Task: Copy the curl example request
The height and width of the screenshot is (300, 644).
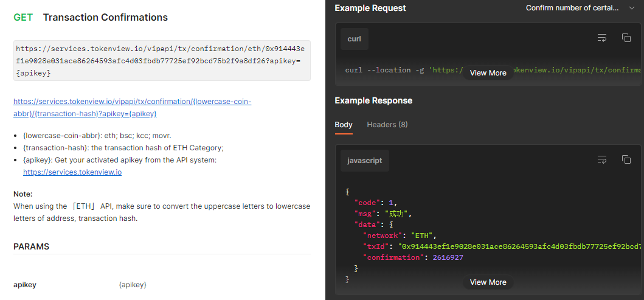Action: point(626,38)
